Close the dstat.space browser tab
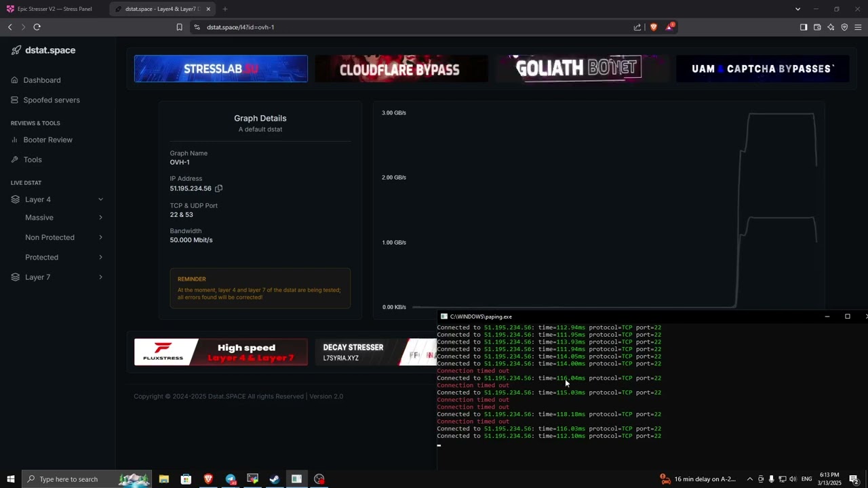The image size is (868, 488). 208,9
